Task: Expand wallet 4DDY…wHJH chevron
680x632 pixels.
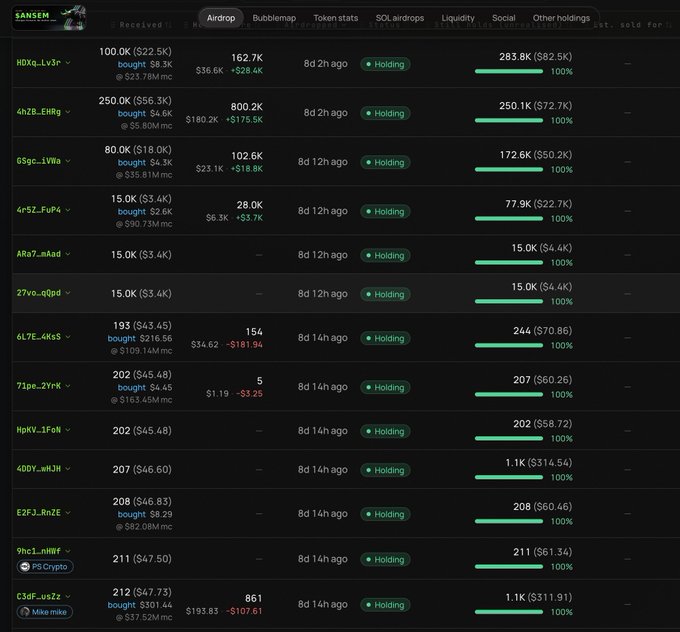Action: coord(68,469)
